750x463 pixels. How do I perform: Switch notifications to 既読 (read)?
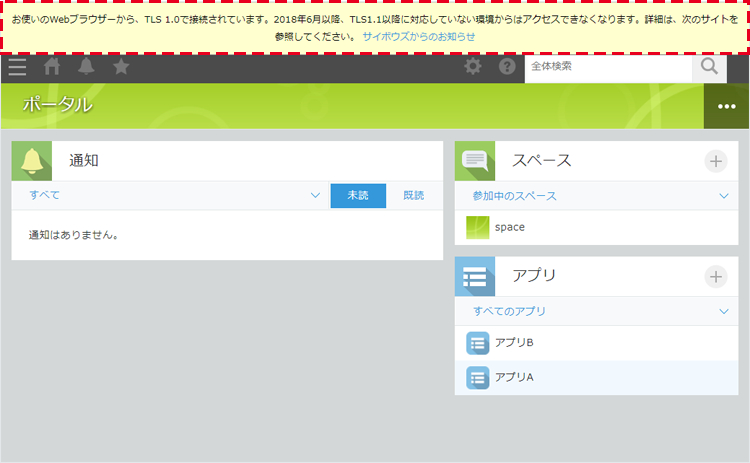414,195
